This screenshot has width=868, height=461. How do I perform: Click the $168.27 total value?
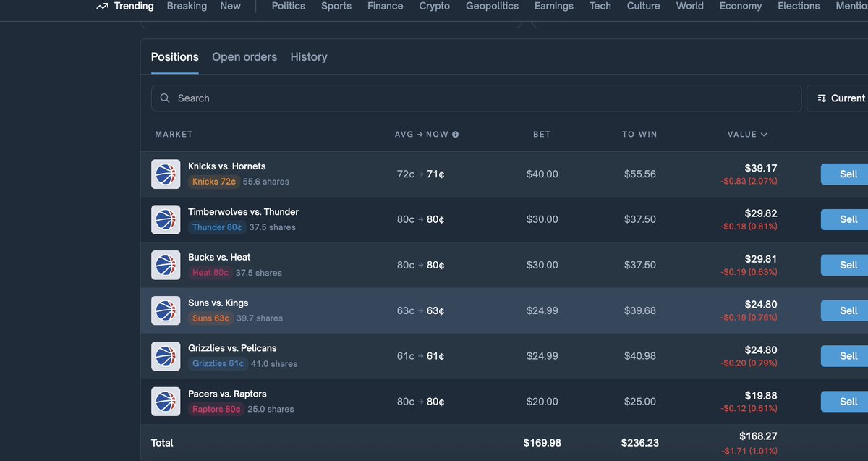758,436
